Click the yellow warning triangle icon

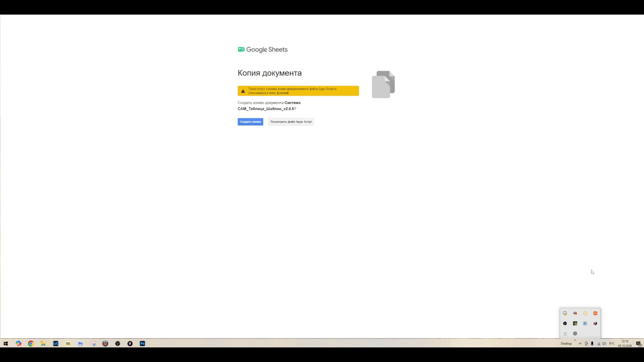[243, 91]
